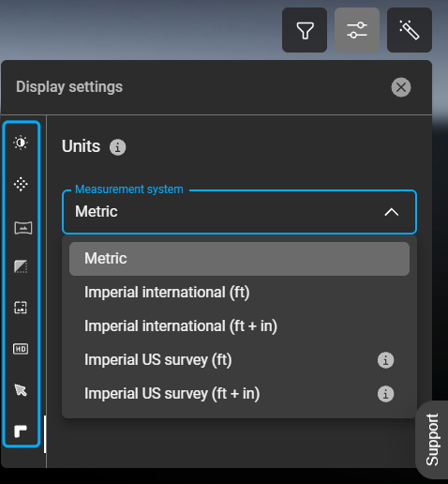Select the point cloud dots sidebar icon

[21, 184]
